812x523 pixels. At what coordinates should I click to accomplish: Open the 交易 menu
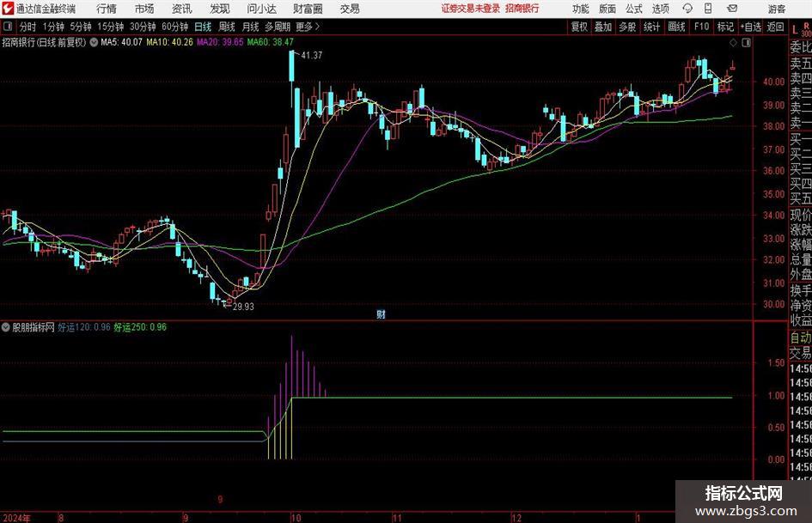click(x=350, y=9)
